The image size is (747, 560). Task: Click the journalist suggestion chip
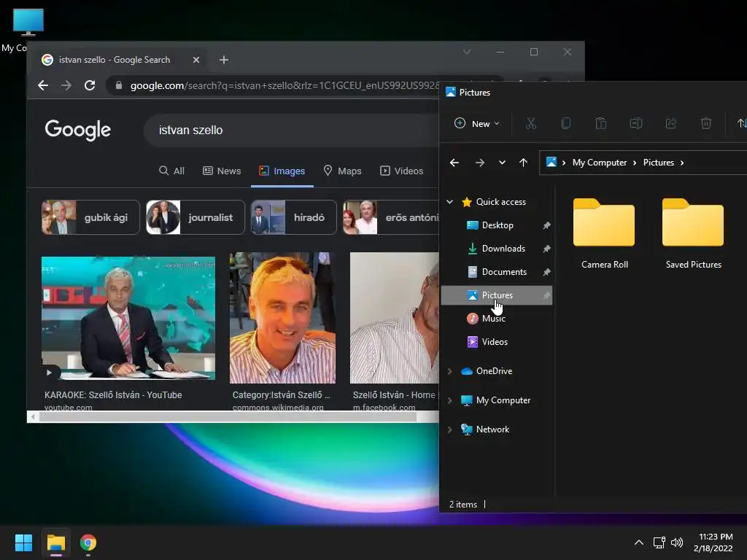pos(196,217)
